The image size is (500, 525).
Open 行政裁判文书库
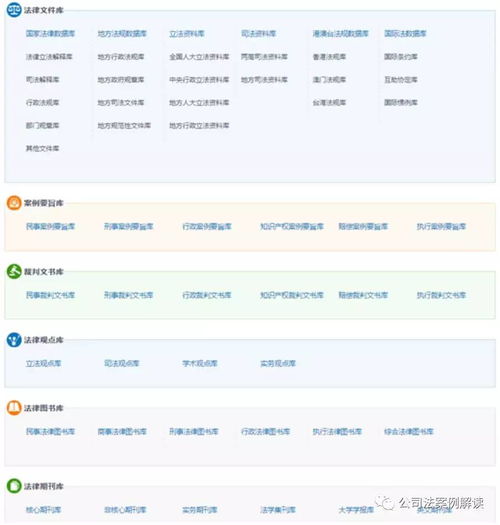pyautogui.click(x=207, y=295)
